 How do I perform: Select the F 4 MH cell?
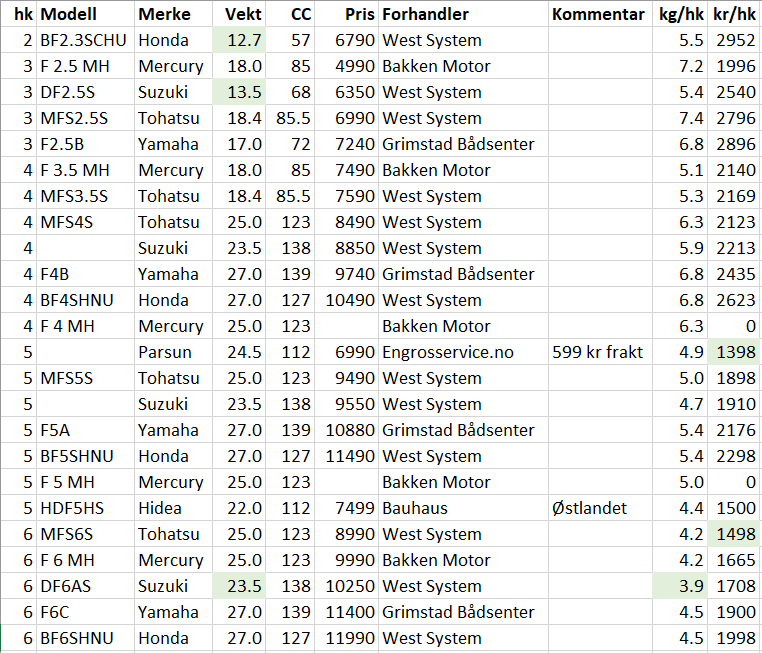point(86,326)
